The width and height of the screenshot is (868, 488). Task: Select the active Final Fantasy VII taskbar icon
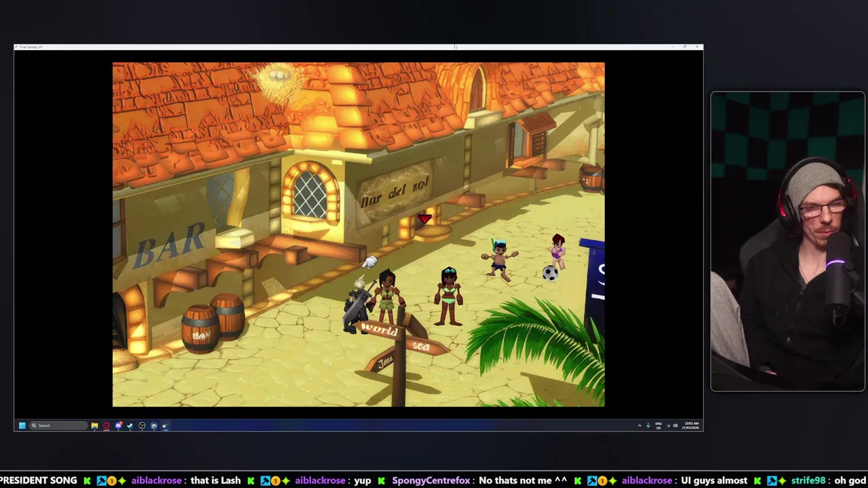(165, 426)
